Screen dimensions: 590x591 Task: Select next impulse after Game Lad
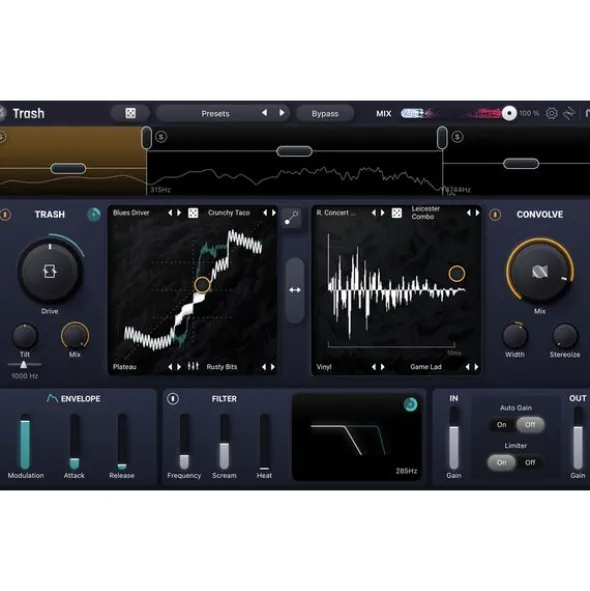point(477,366)
